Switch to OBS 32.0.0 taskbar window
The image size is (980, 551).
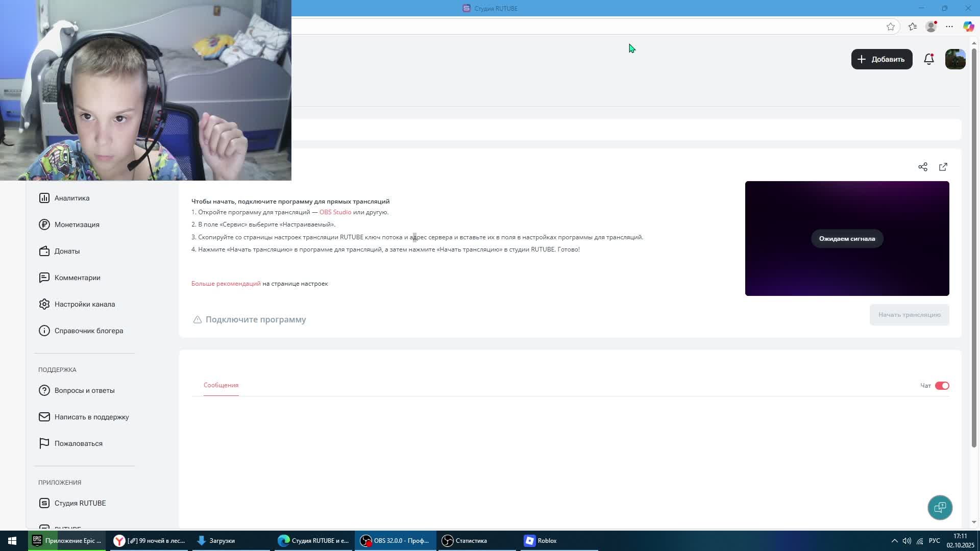395,541
